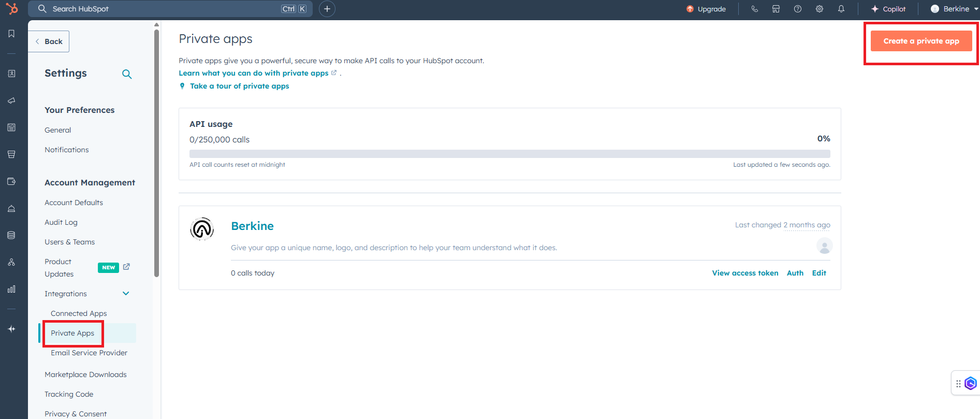
Task: Click '0/250,000 calls' text
Action: tap(220, 139)
